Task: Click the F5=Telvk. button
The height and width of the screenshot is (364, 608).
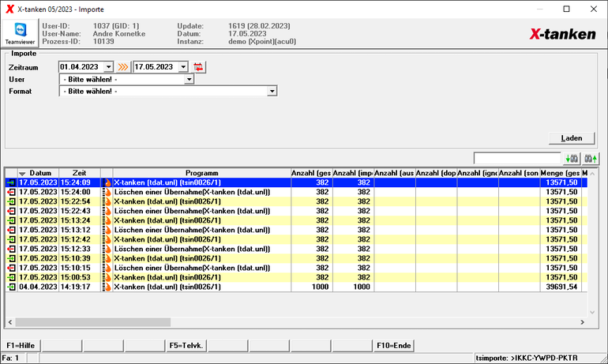Action: click(x=186, y=345)
